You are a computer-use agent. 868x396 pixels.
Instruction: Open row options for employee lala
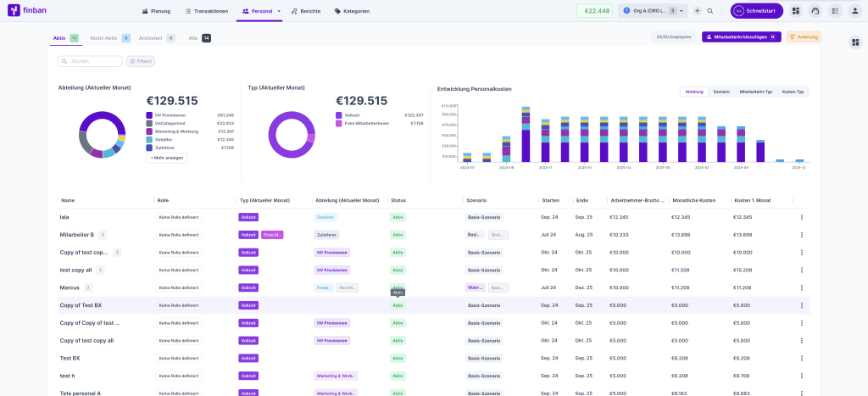801,217
